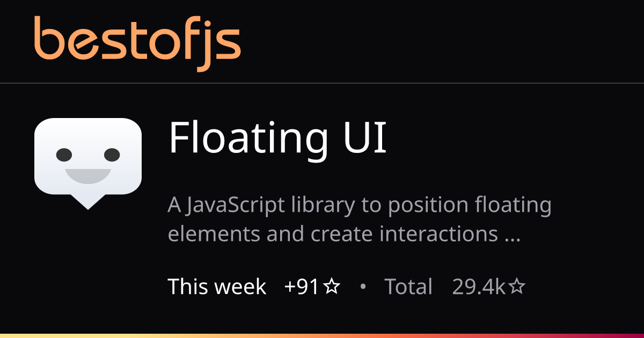Click the 'elements and create interactions' text
Screen dimensions: 644x338
coord(333,234)
